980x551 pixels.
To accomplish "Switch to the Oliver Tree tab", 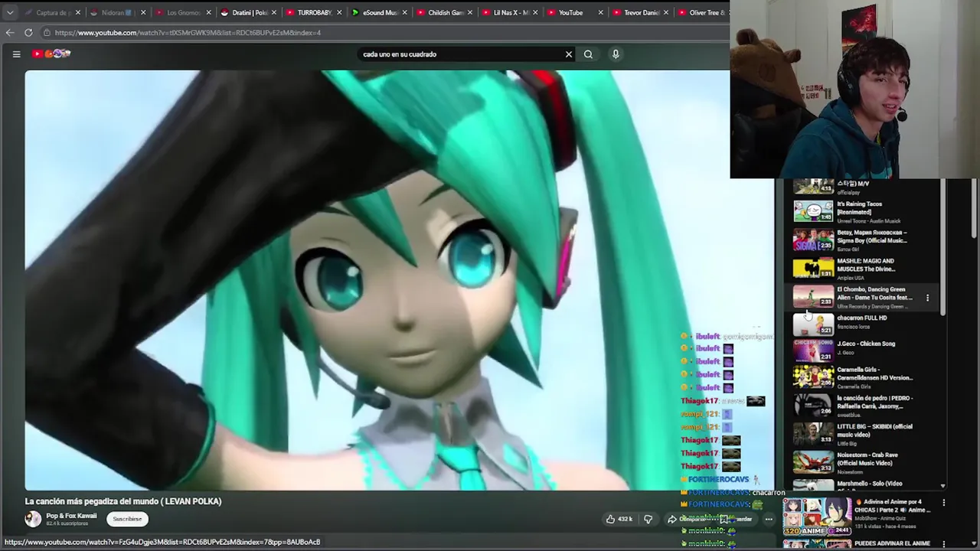I will (703, 12).
